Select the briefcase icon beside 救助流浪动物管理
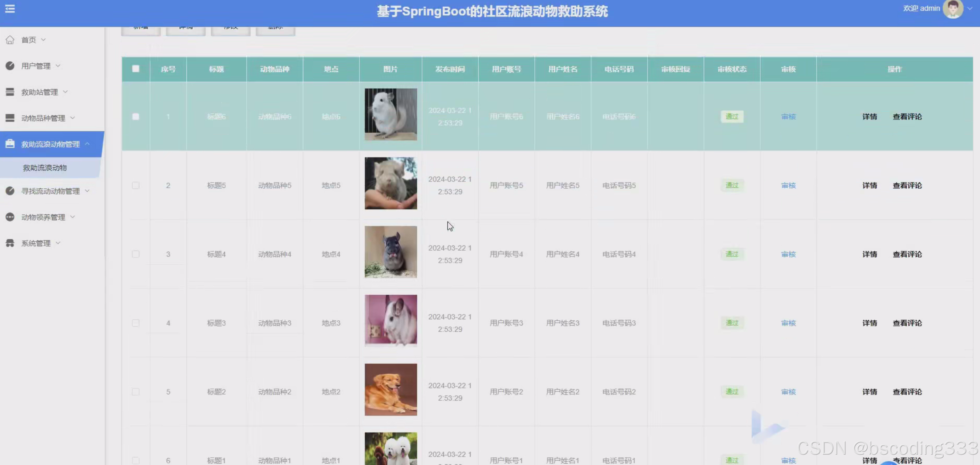The height and width of the screenshot is (465, 980). click(9, 144)
